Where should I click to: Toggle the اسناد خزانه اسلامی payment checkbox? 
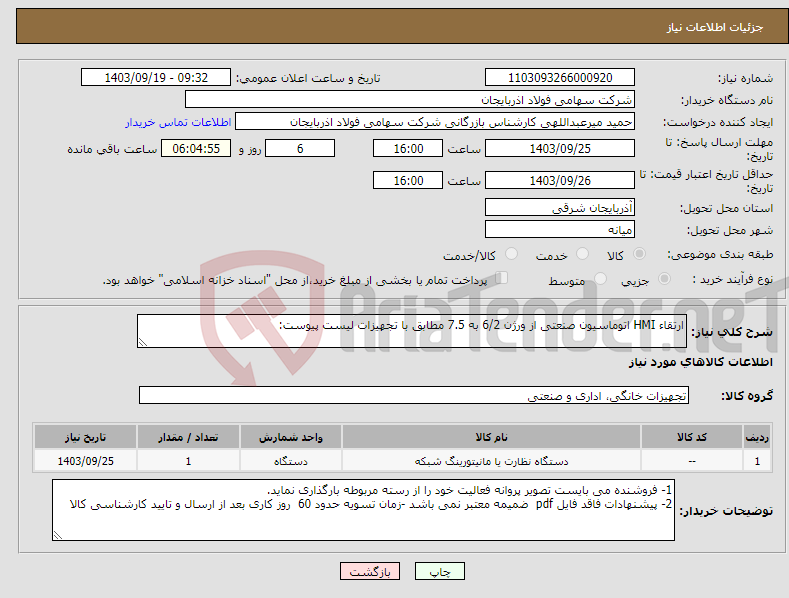(501, 278)
